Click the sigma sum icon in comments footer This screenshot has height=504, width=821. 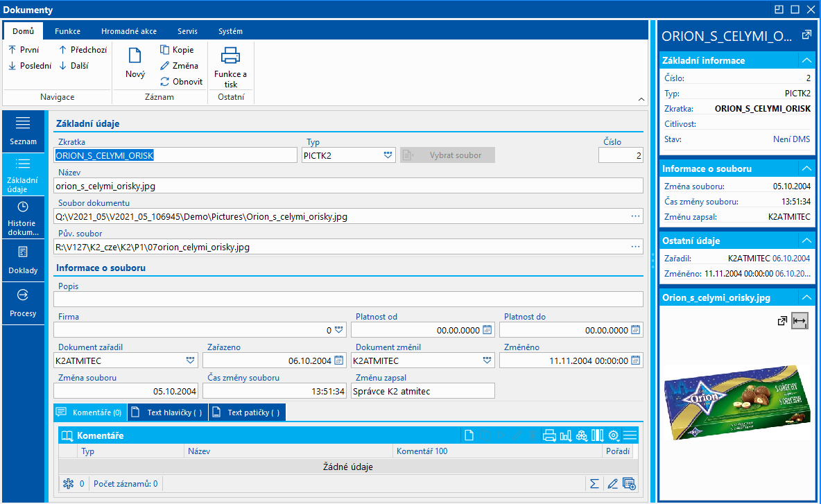pyautogui.click(x=594, y=483)
